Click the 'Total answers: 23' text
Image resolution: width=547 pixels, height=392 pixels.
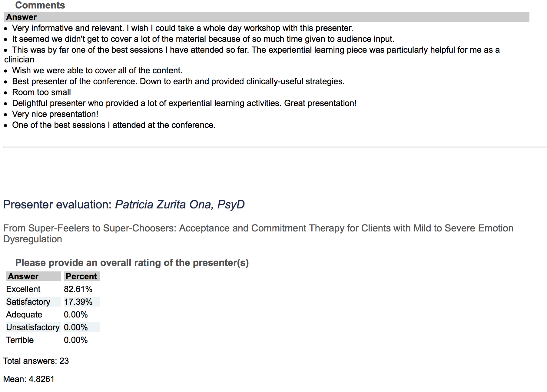pyautogui.click(x=36, y=361)
